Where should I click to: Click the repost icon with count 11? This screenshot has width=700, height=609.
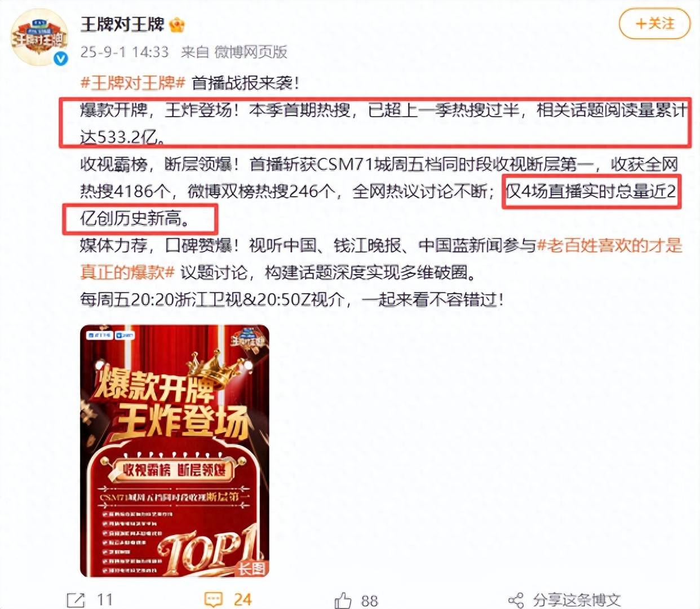tap(76, 600)
